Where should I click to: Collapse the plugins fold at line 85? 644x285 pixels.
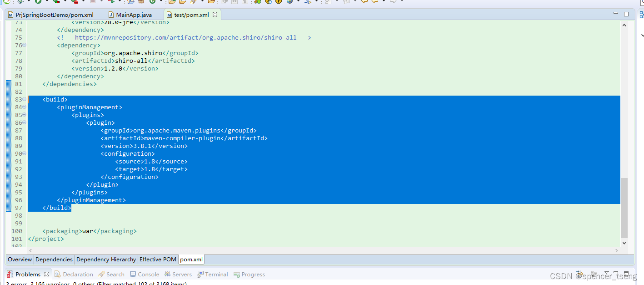click(25, 115)
